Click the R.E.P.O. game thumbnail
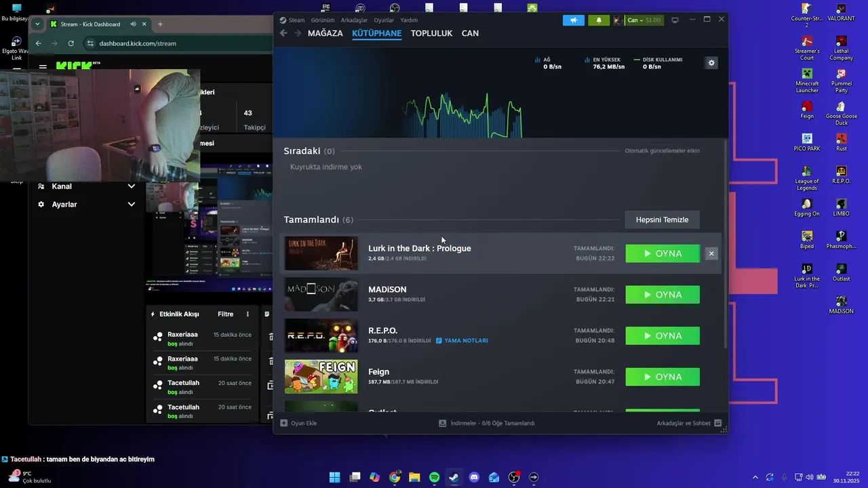This screenshot has height=488, width=868. tap(321, 335)
